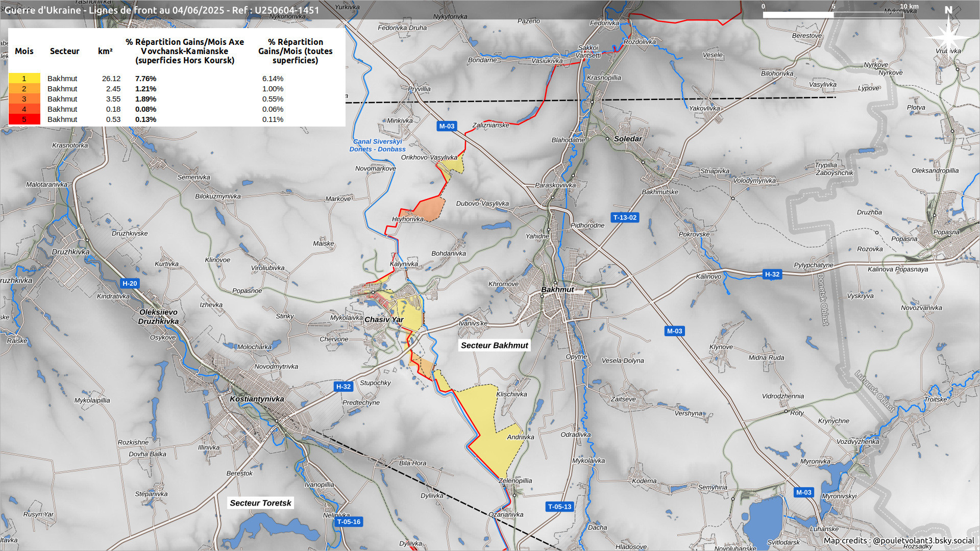Click the Bila Hora label
980x551 pixels.
pos(412,463)
